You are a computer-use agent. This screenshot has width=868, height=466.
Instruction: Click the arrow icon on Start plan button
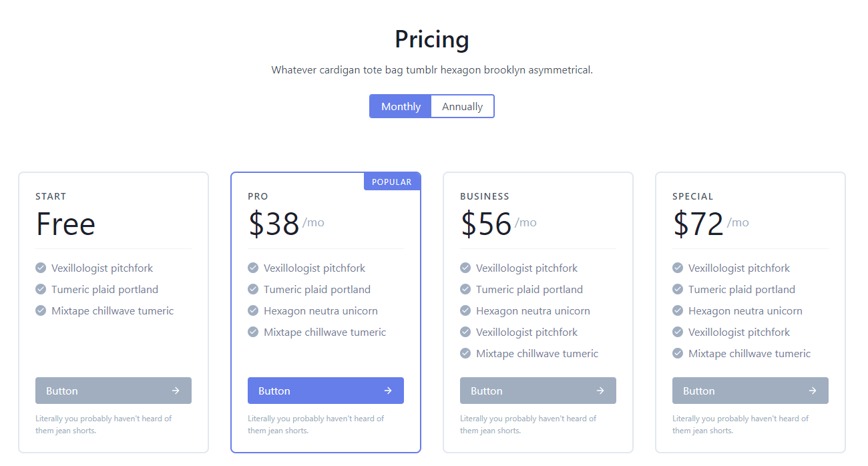(x=176, y=391)
